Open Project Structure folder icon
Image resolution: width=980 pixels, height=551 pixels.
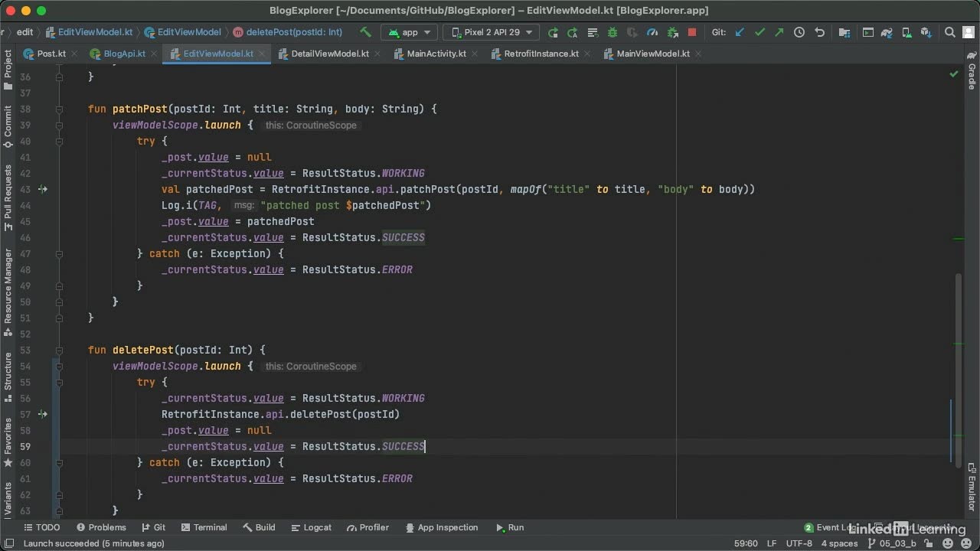844,32
